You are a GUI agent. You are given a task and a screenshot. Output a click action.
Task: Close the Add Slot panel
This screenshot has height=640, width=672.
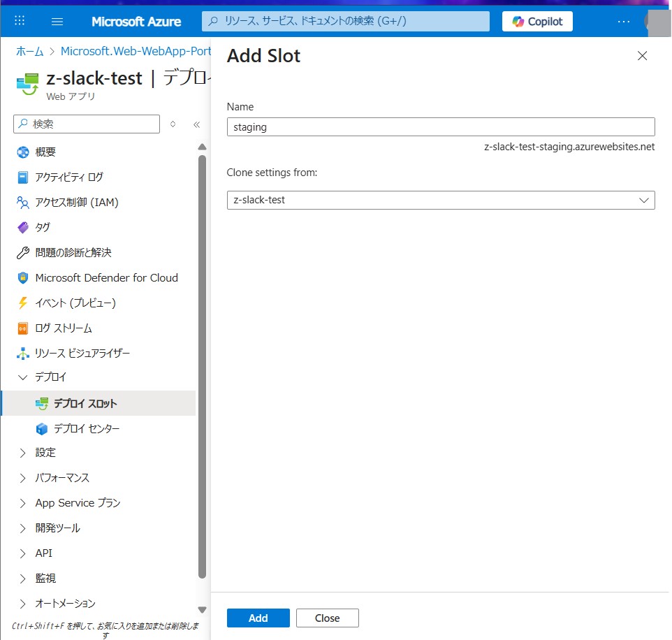point(642,56)
